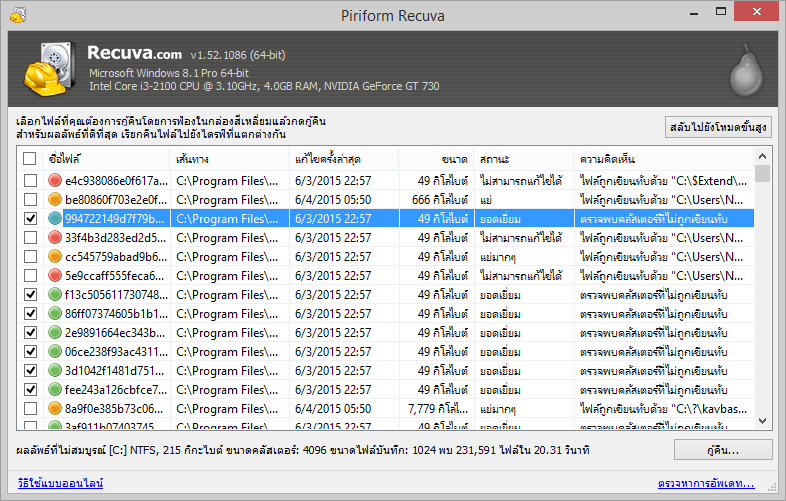The height and width of the screenshot is (501, 786).
Task: Click size 7,779 cell of 8a9f0e385b73c06 row
Action: pos(438,409)
